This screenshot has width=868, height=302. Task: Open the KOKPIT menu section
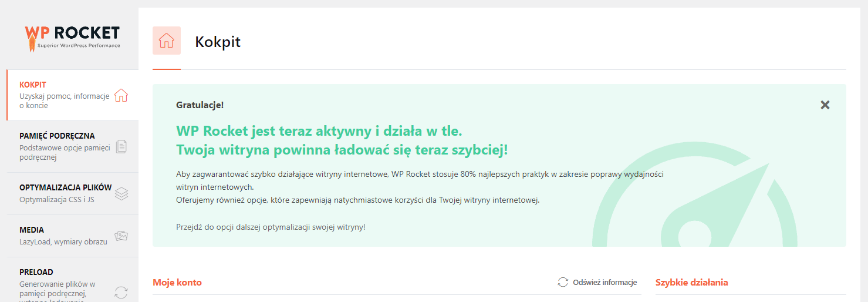pos(33,85)
